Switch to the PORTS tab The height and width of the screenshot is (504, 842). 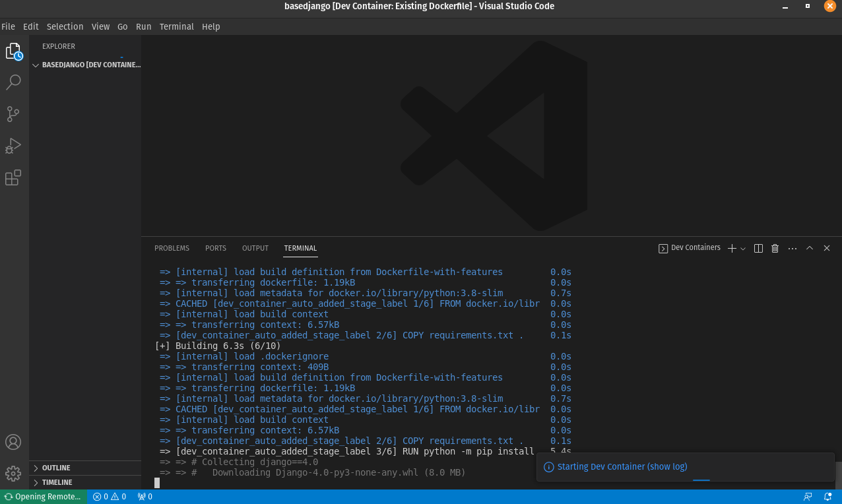(216, 248)
